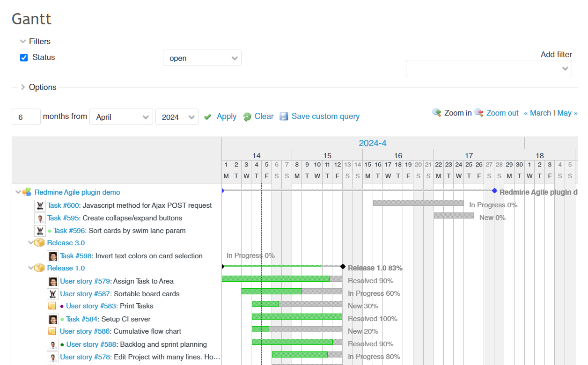Click the note icon beside User story #583
The image size is (588, 365).
[52, 306]
